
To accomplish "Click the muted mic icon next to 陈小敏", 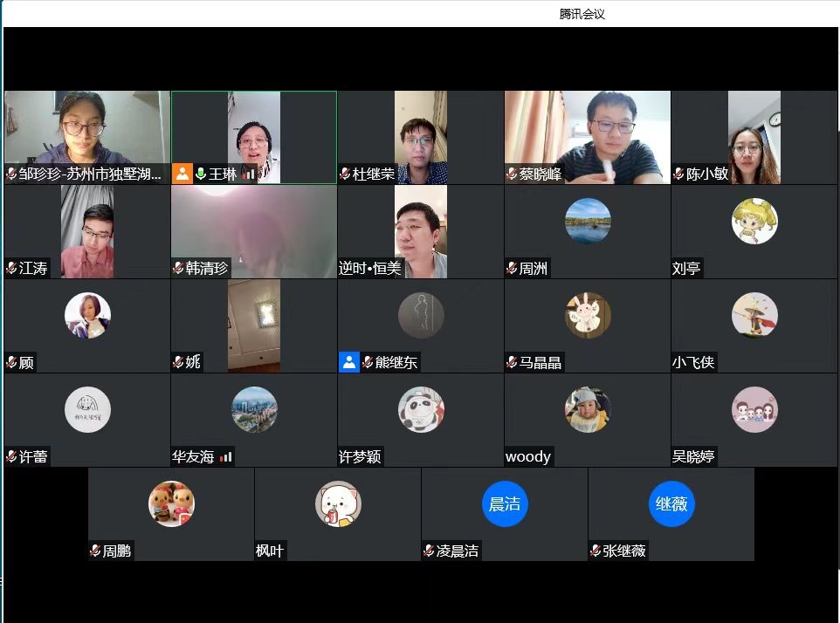I will pos(678,175).
